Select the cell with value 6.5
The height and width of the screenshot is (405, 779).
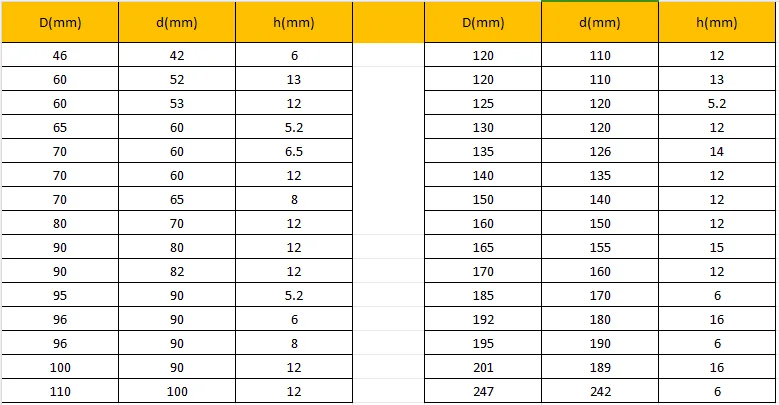pyautogui.click(x=294, y=151)
